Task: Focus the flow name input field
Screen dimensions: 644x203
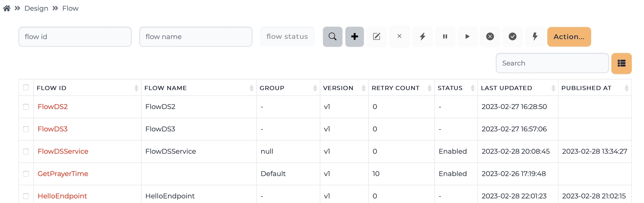Action: (196, 37)
